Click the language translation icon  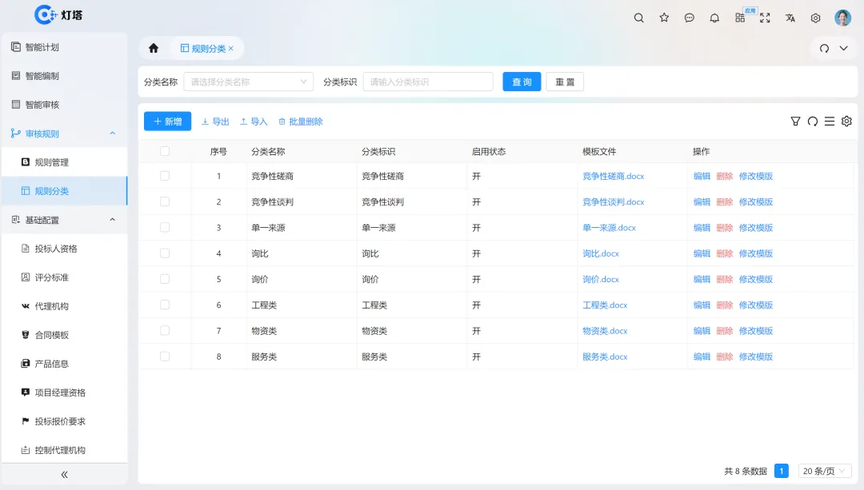[790, 18]
